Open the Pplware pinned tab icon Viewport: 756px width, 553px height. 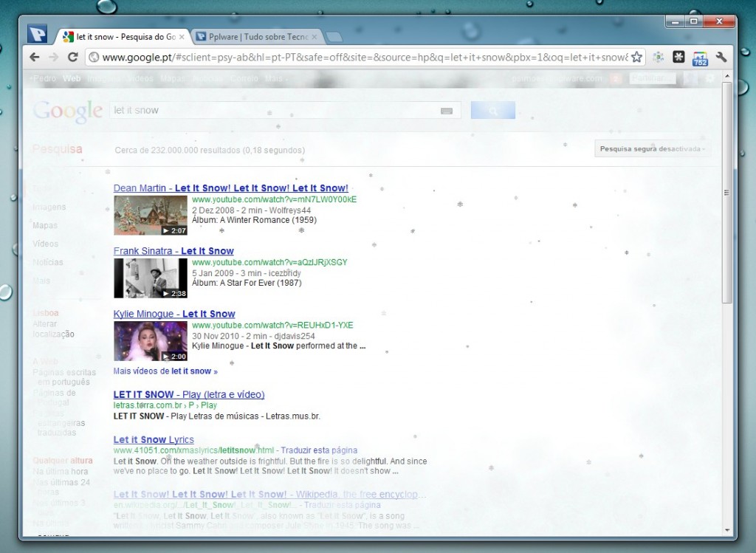pos(37,34)
